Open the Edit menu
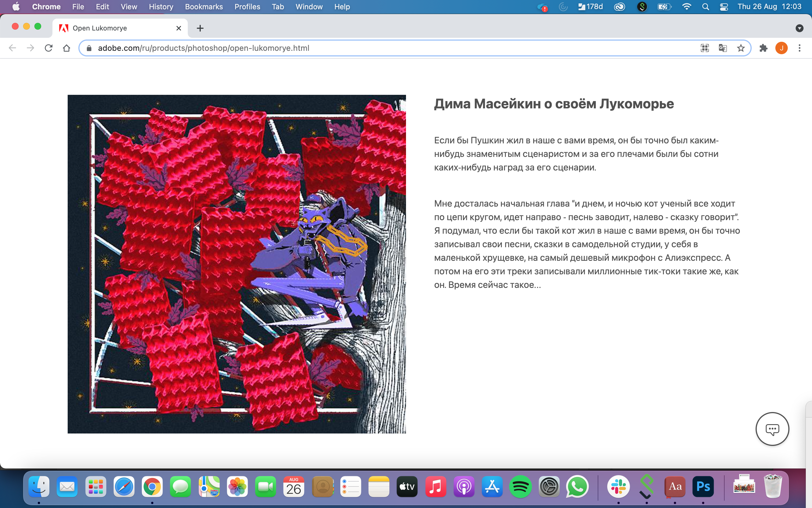Image resolution: width=812 pixels, height=508 pixels. click(x=102, y=7)
